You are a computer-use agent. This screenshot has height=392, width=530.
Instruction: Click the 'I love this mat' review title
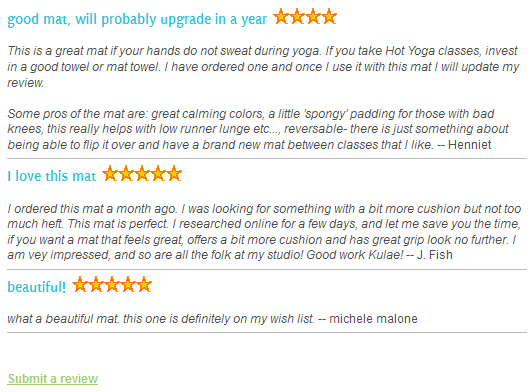click(52, 176)
